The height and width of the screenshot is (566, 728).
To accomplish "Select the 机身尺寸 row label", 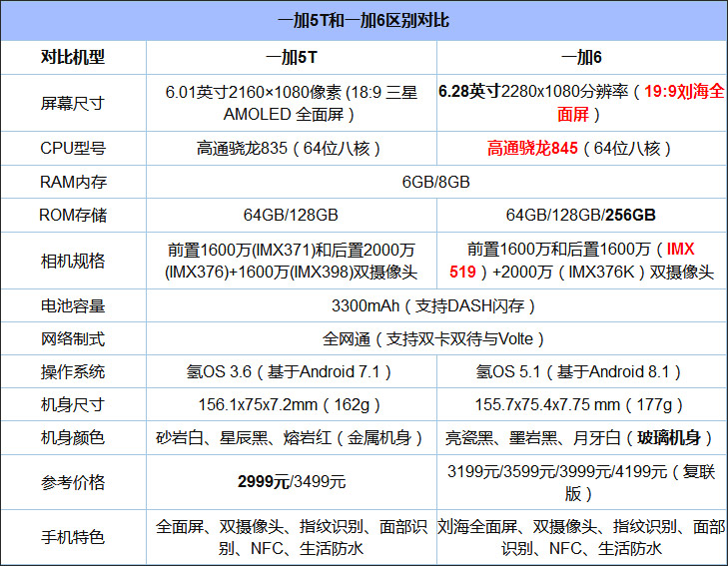I will (x=73, y=404).
